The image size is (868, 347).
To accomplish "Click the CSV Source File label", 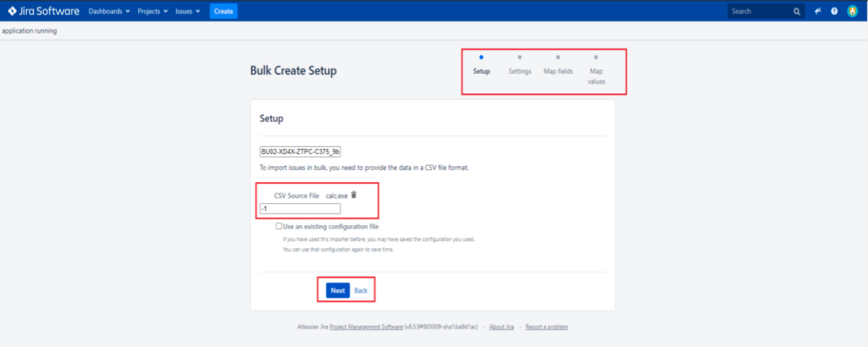I will tap(297, 196).
